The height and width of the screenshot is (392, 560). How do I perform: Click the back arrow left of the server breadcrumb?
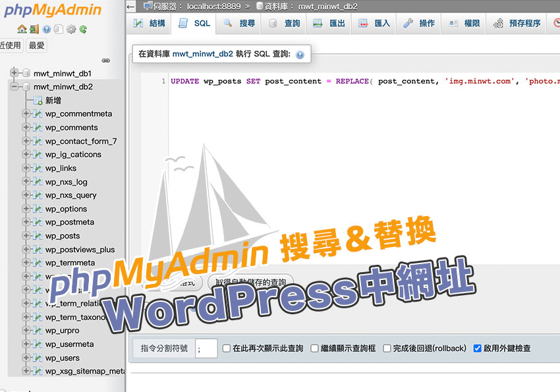point(130,7)
